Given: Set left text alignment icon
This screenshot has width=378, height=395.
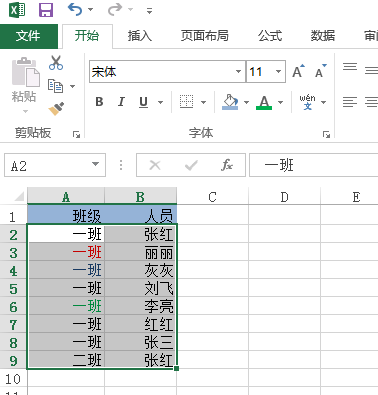Looking at the screenshot, I should (350, 102).
